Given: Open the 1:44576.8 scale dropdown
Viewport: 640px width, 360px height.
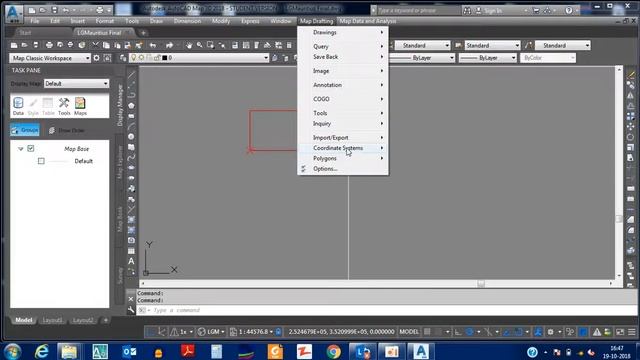Looking at the screenshot, I should 251,332.
